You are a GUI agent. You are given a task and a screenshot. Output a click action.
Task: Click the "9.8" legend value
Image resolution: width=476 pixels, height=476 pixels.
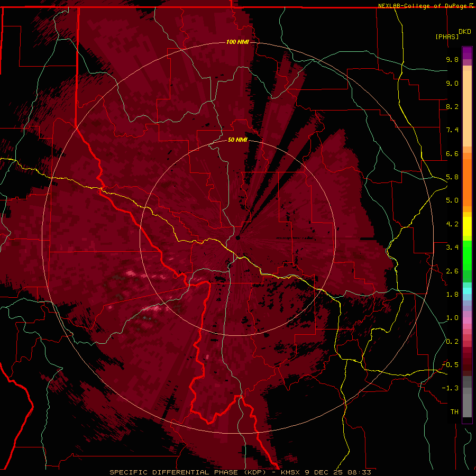click(x=452, y=59)
